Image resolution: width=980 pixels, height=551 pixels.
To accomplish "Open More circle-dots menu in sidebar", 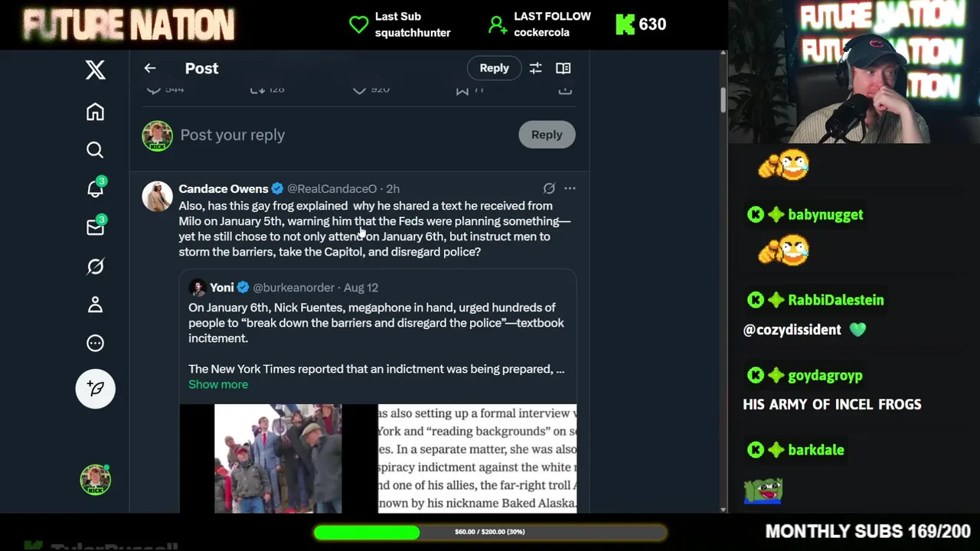I will pyautogui.click(x=95, y=343).
